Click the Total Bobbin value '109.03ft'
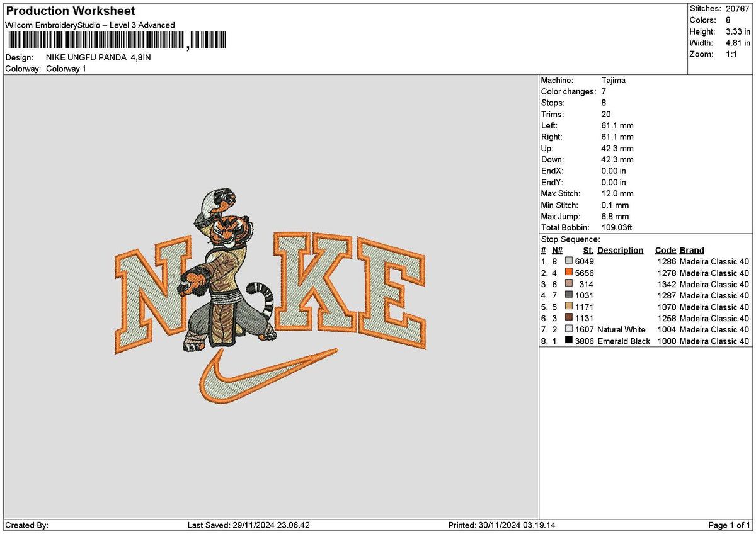 click(x=617, y=228)
